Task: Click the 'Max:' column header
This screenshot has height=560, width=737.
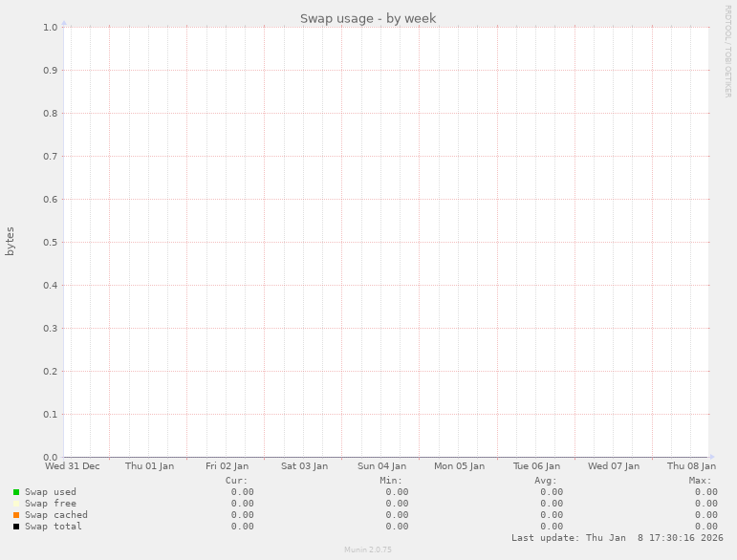Action: 701,481
